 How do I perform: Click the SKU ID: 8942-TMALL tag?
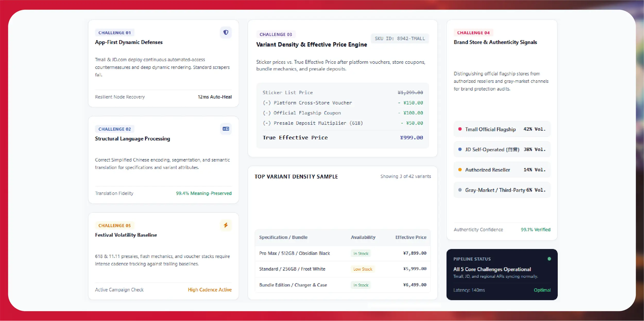pos(400,39)
